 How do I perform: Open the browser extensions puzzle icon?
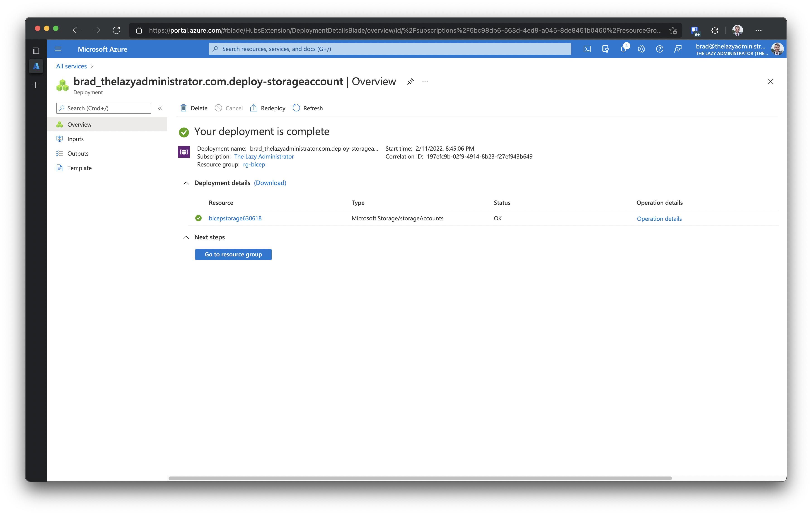(x=715, y=30)
